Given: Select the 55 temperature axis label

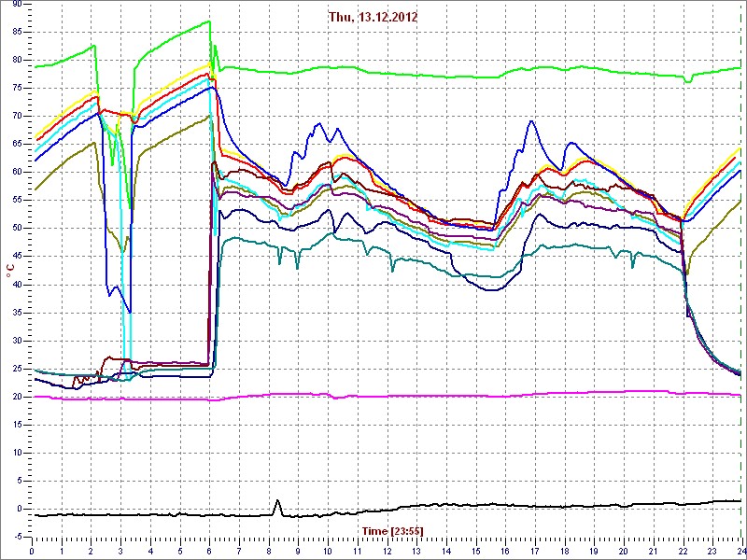Looking at the screenshot, I should pos(16,201).
